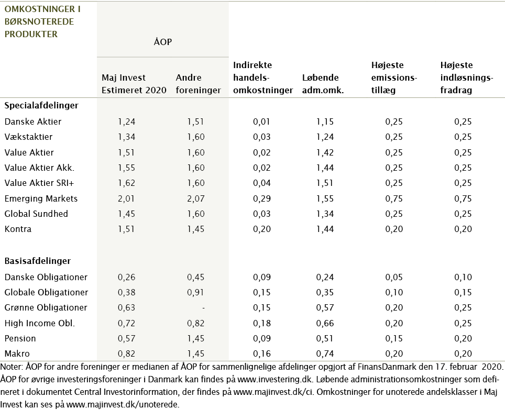The width and height of the screenshot is (505, 420).
Task: Select the Specialafdelinger section heading
Action: coord(41,105)
